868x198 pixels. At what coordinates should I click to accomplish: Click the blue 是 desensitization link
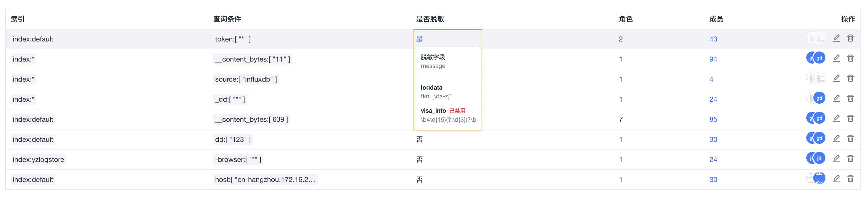[x=420, y=39]
